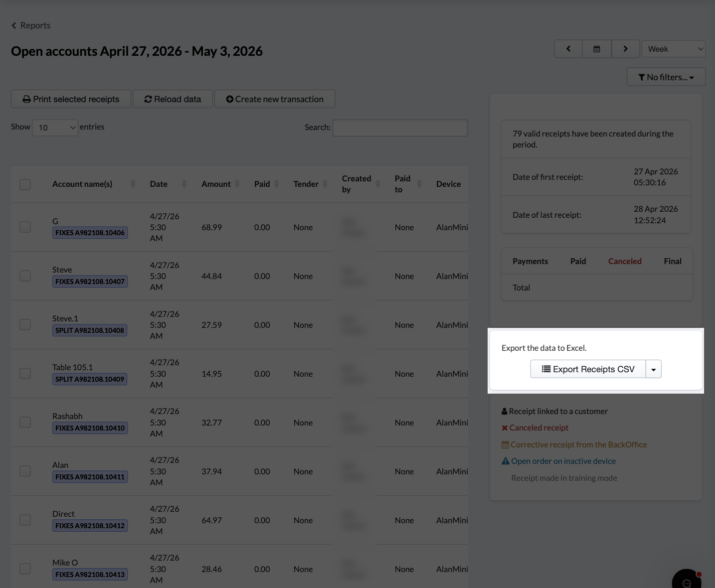Navigate back using the Reports link
This screenshot has height=588, width=715.
pos(30,25)
